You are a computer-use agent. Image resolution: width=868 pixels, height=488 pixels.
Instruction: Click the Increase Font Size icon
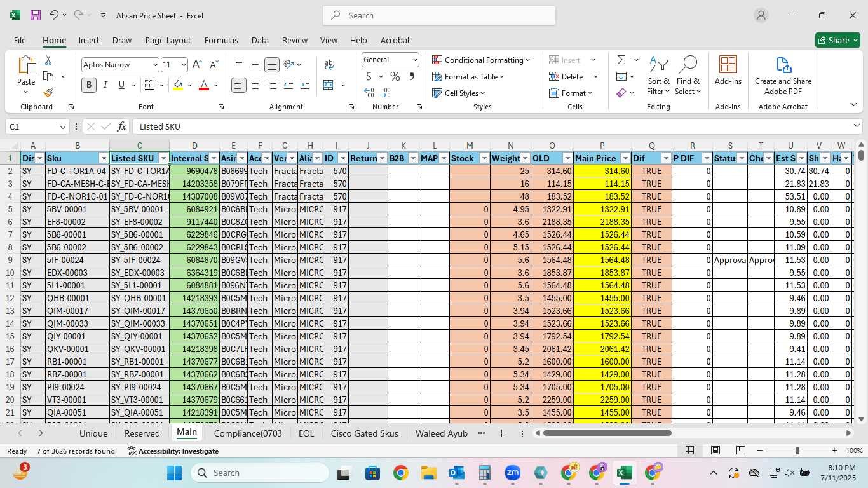pyautogui.click(x=197, y=65)
